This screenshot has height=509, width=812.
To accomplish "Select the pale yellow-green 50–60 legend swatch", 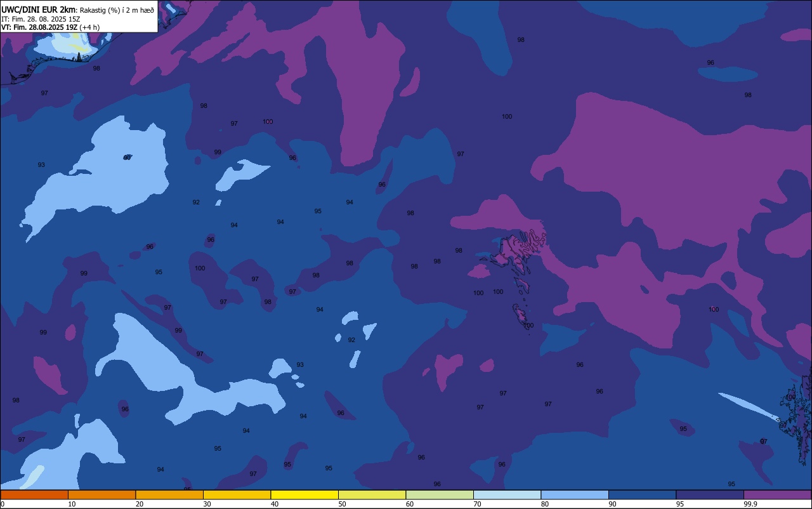I will 372,494.
